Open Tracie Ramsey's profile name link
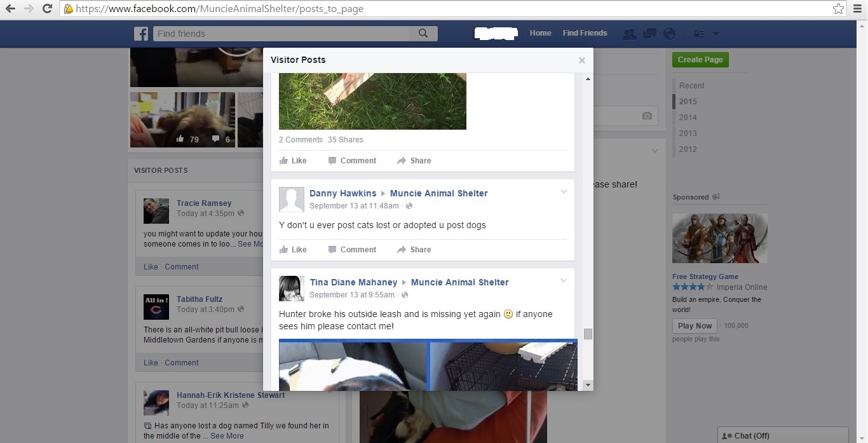 tap(204, 203)
